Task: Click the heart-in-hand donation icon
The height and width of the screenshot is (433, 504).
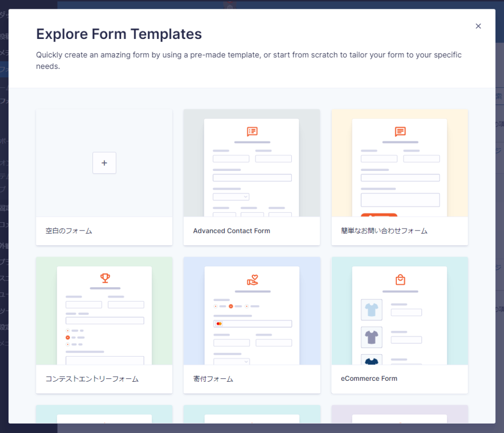Action: click(x=252, y=280)
